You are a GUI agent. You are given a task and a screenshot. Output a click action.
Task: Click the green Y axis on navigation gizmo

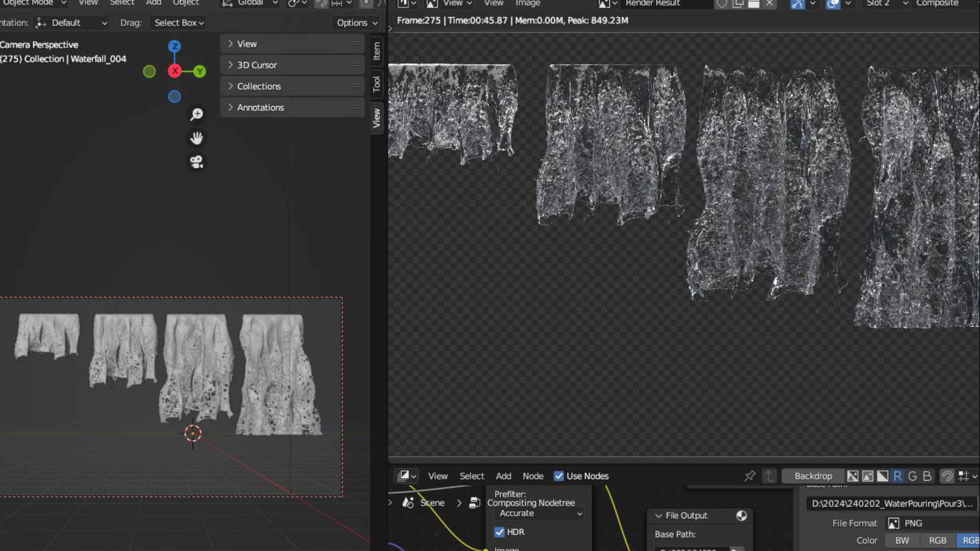point(200,71)
